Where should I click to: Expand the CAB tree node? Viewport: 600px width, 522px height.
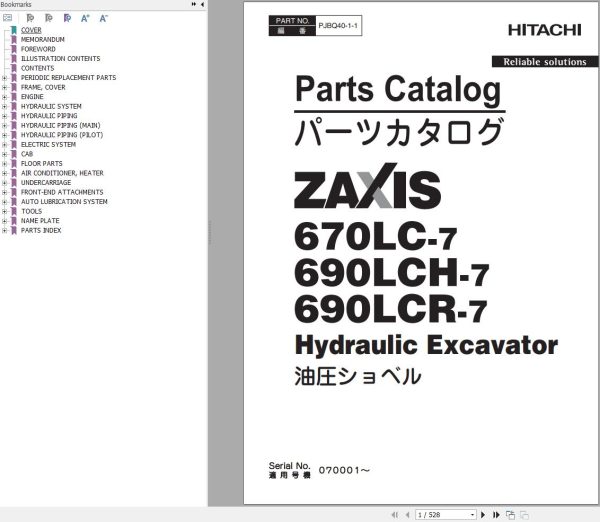click(x=5, y=154)
